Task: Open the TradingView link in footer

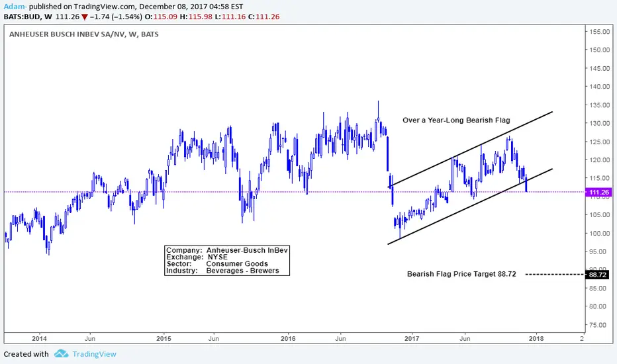Action: point(95,354)
